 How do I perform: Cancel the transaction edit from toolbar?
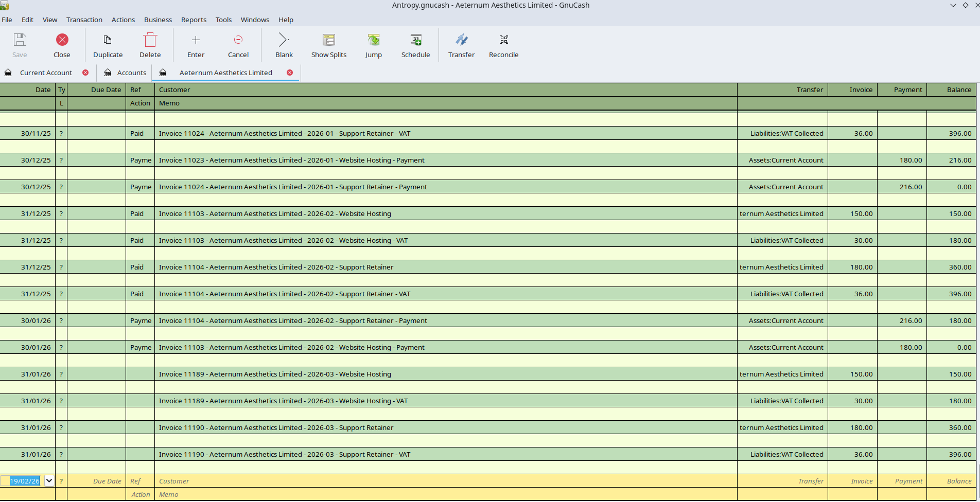[238, 45]
